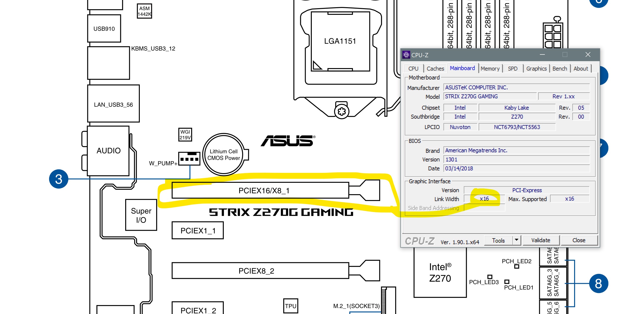
Task: Close CPU-Z with the X icon
Action: tap(588, 54)
